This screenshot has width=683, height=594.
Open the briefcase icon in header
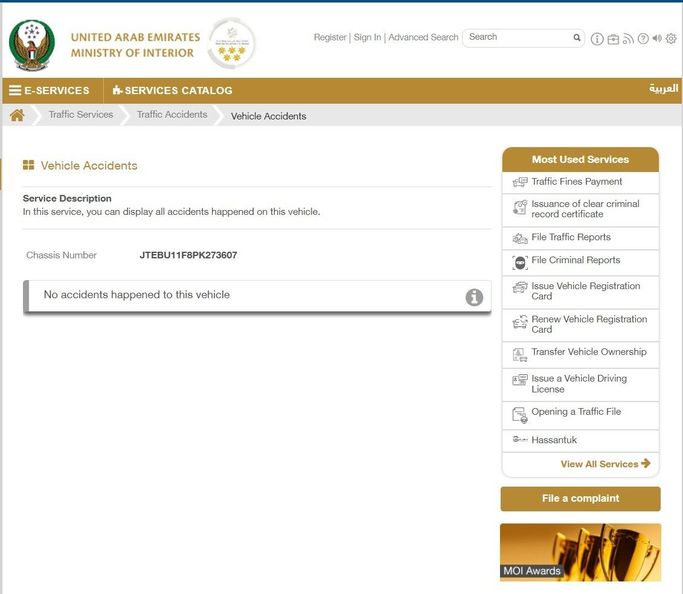(x=613, y=39)
